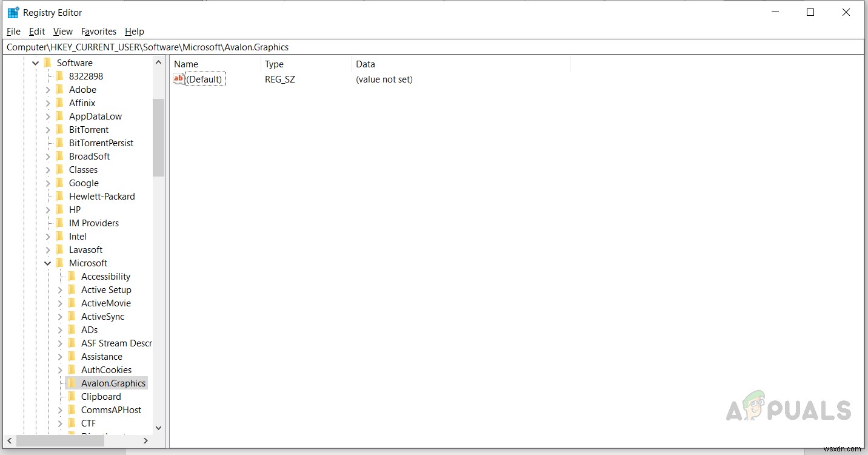Click the REG_SZ type cell
Screen dimensions: 868x455
pos(280,79)
